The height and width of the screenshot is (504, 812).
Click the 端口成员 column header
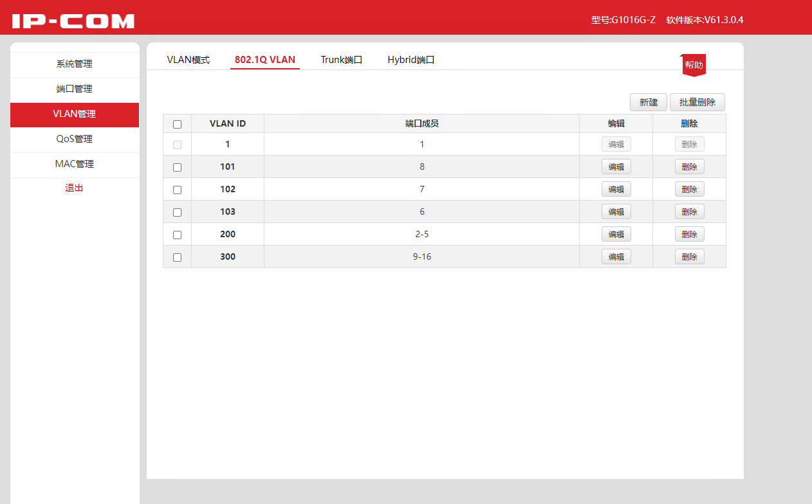pos(421,123)
